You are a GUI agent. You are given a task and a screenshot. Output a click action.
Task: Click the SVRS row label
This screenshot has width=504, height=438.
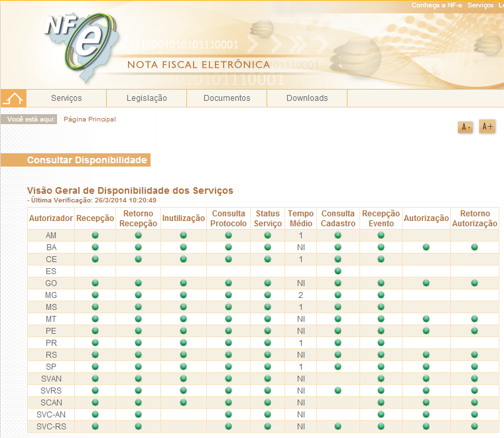coord(51,390)
